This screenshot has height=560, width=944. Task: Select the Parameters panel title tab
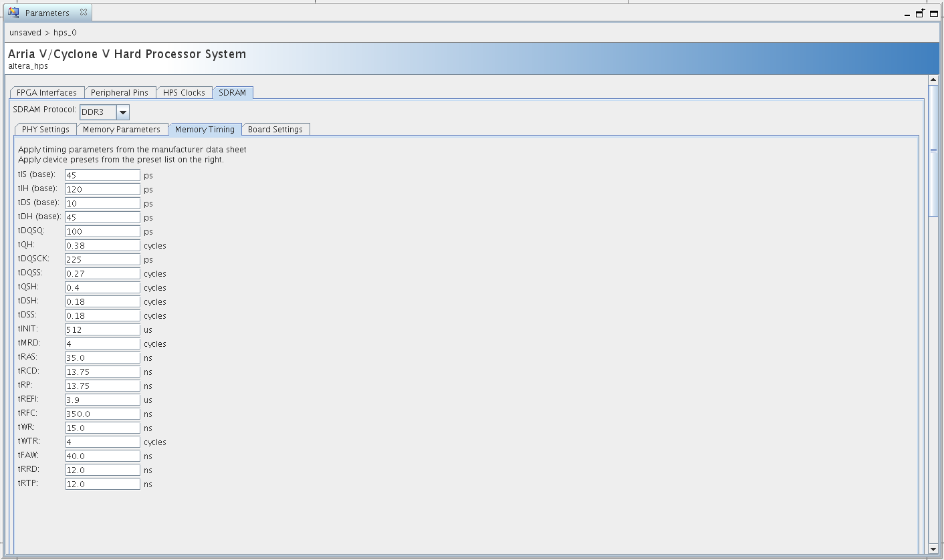(x=47, y=13)
